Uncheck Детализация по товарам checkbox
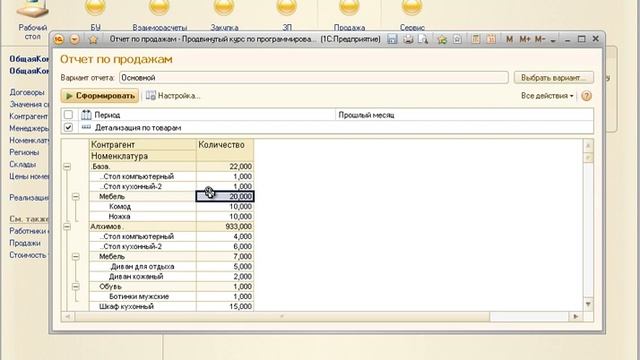This screenshot has height=360, width=640. [68, 127]
